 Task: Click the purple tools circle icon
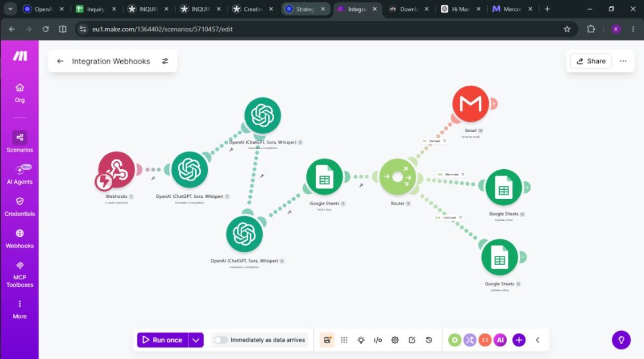tap(470, 340)
